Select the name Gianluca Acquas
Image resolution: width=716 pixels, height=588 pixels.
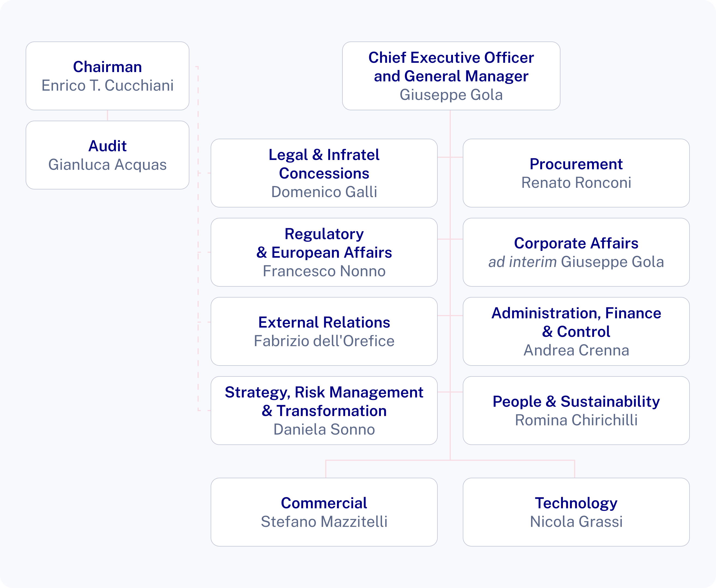[x=107, y=165]
